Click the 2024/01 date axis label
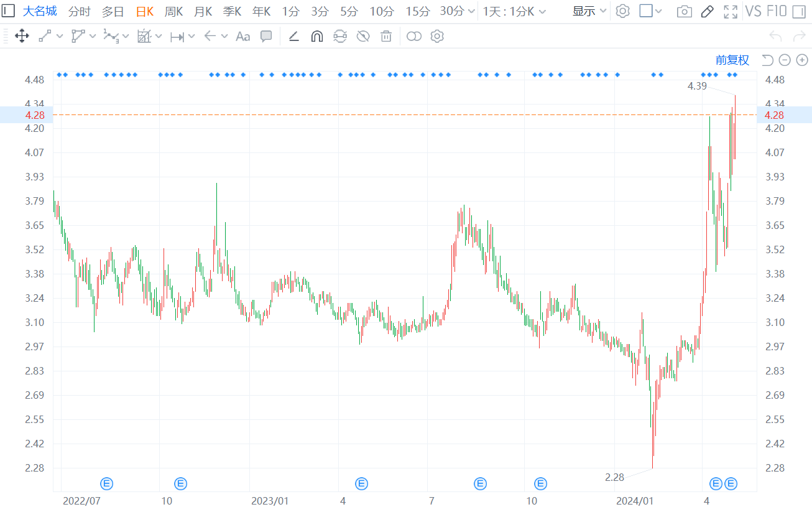The image size is (812, 512). [635, 500]
